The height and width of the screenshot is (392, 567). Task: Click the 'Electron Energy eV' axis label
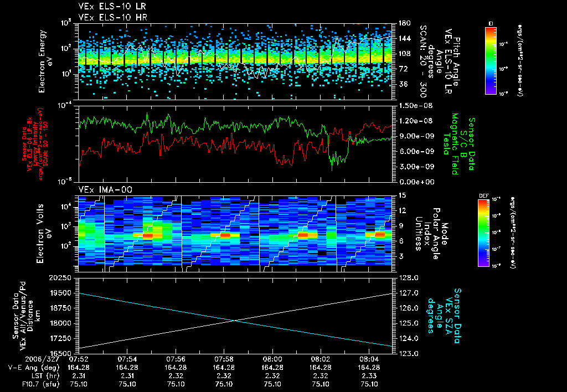point(45,61)
